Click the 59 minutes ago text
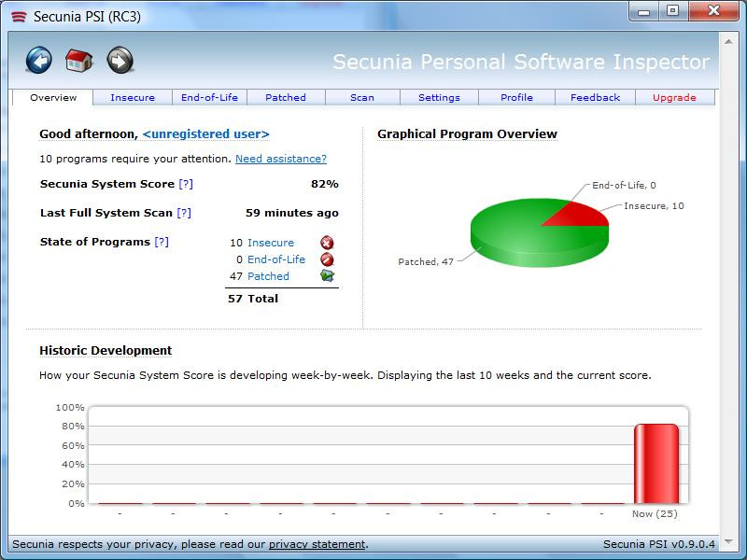 pyautogui.click(x=292, y=213)
